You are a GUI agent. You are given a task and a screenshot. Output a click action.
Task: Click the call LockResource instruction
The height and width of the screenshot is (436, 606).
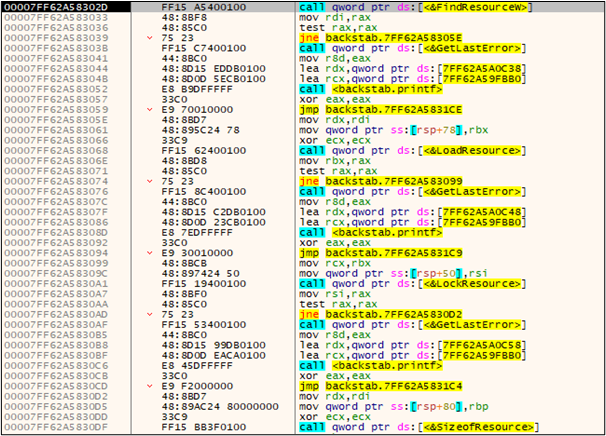point(413,284)
